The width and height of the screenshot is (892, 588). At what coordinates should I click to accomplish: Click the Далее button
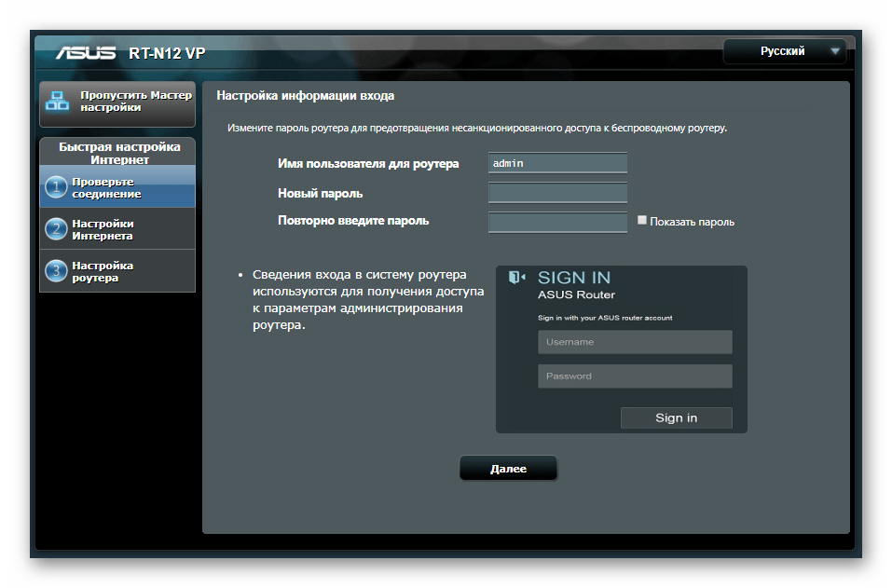point(508,468)
